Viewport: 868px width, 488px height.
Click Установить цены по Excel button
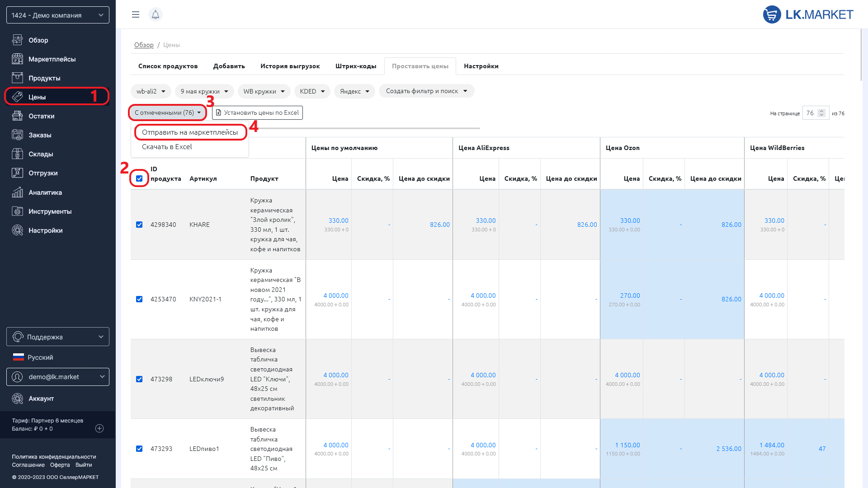coord(257,113)
